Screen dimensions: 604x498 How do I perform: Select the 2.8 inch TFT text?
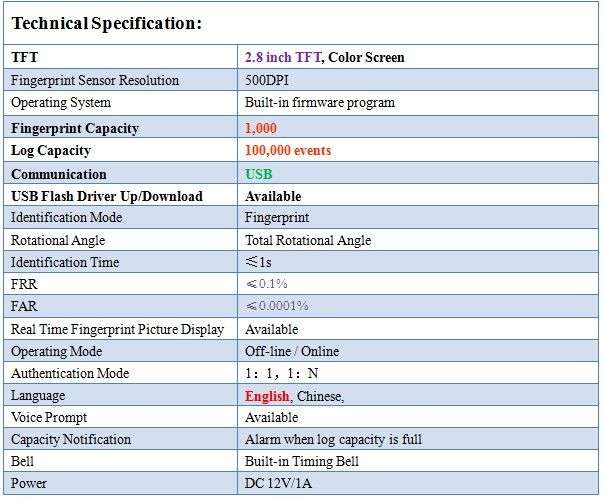click(x=283, y=57)
